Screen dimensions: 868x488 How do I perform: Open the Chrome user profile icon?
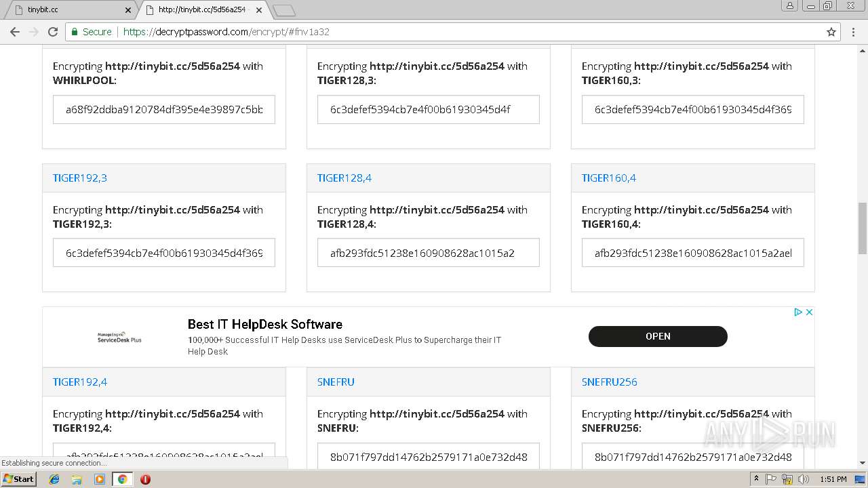pos(789,6)
